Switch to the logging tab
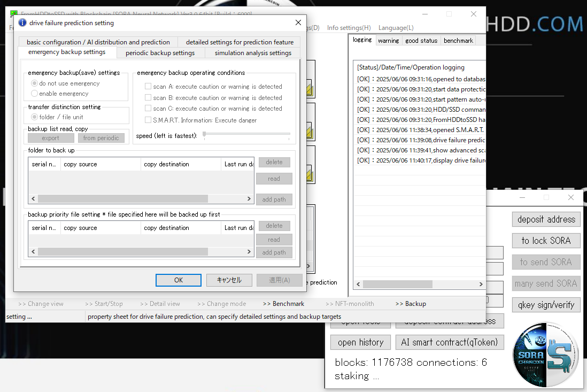This screenshot has height=392, width=587. [362, 40]
